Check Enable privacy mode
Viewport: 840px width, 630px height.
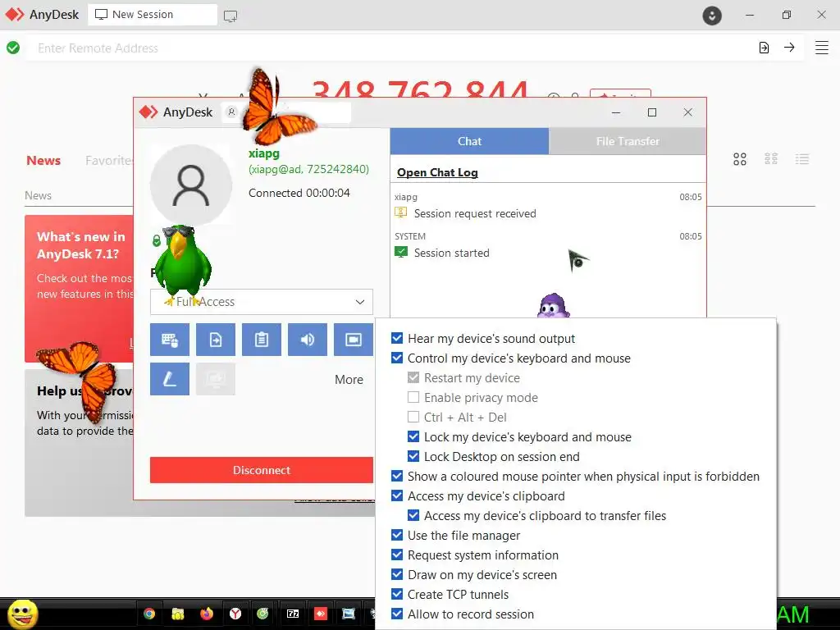point(413,398)
